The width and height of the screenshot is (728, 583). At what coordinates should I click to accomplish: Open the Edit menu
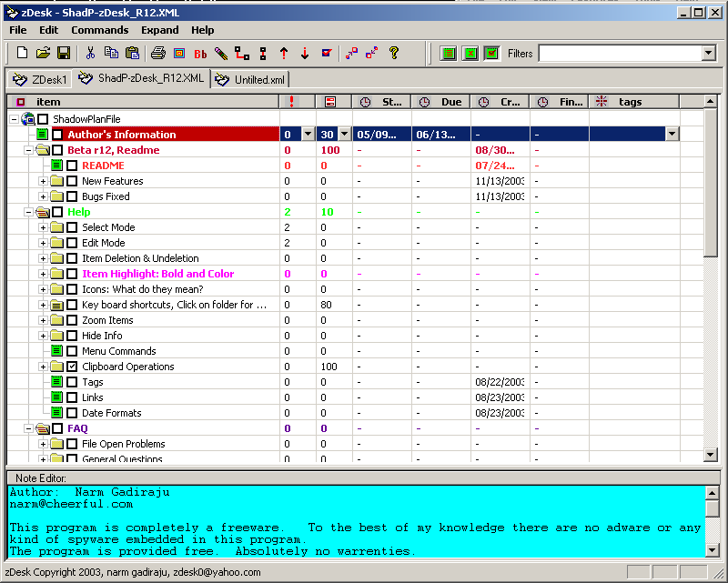(49, 30)
